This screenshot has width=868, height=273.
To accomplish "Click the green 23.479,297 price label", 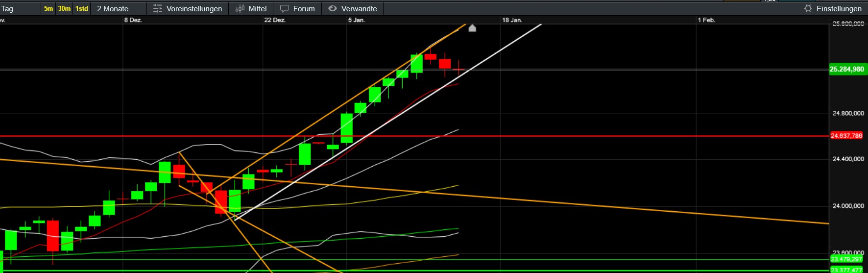I will pos(846,259).
